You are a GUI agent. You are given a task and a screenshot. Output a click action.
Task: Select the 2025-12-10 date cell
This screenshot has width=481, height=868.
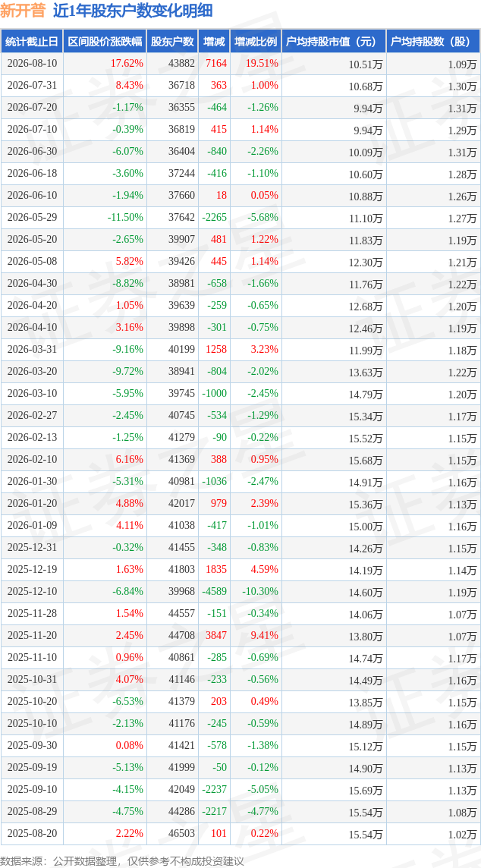tap(32, 591)
